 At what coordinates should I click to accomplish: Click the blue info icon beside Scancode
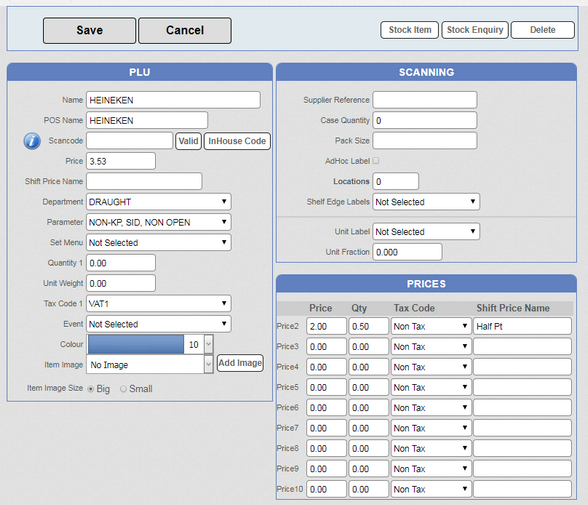click(x=32, y=141)
